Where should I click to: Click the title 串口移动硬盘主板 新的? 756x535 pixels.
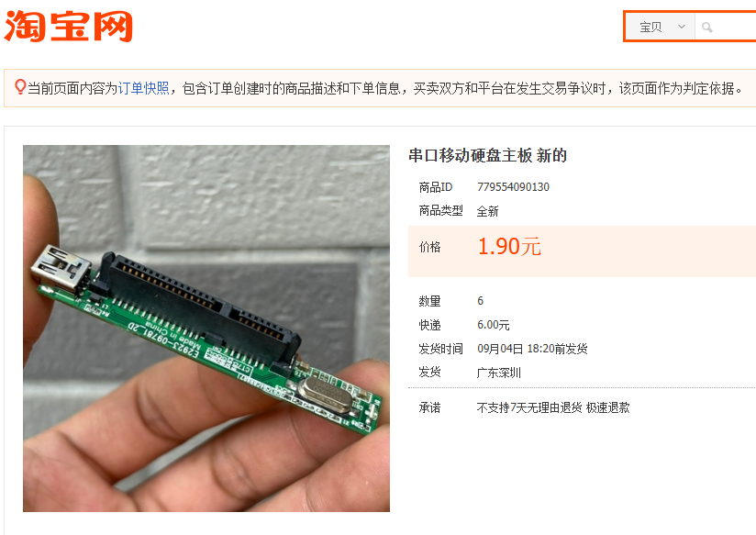click(x=487, y=155)
